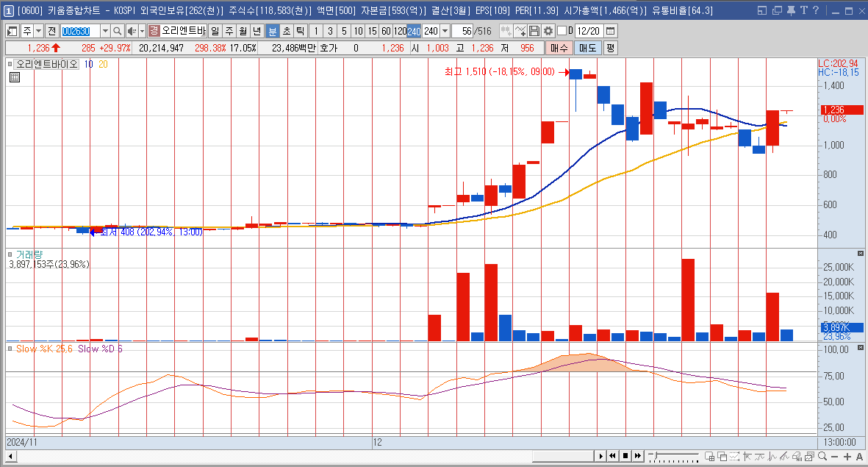Select the 60 minute interval tab
868x467 pixels.
coord(386,31)
